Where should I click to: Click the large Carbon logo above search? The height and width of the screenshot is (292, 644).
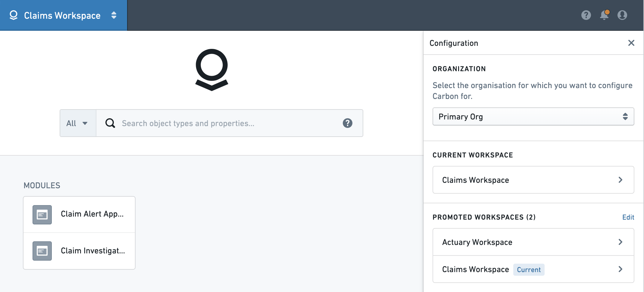[x=212, y=70]
